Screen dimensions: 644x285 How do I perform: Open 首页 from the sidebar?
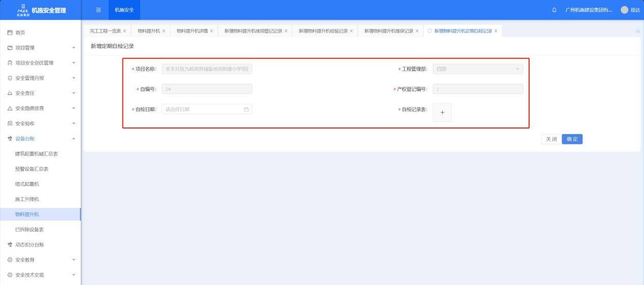[20, 33]
